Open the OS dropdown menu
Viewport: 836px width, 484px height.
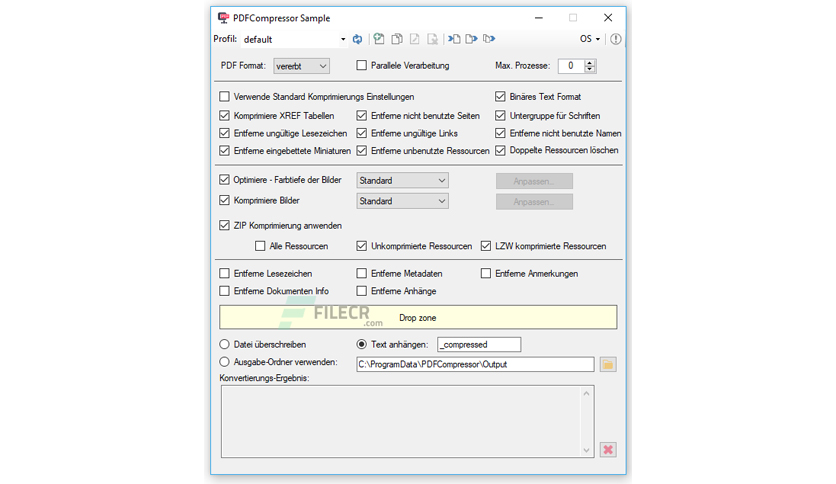tap(590, 39)
